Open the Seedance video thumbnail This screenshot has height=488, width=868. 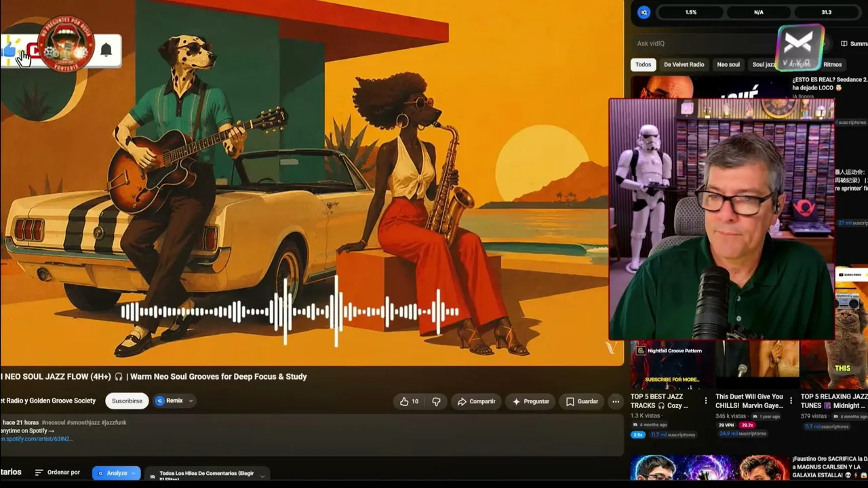(x=709, y=87)
